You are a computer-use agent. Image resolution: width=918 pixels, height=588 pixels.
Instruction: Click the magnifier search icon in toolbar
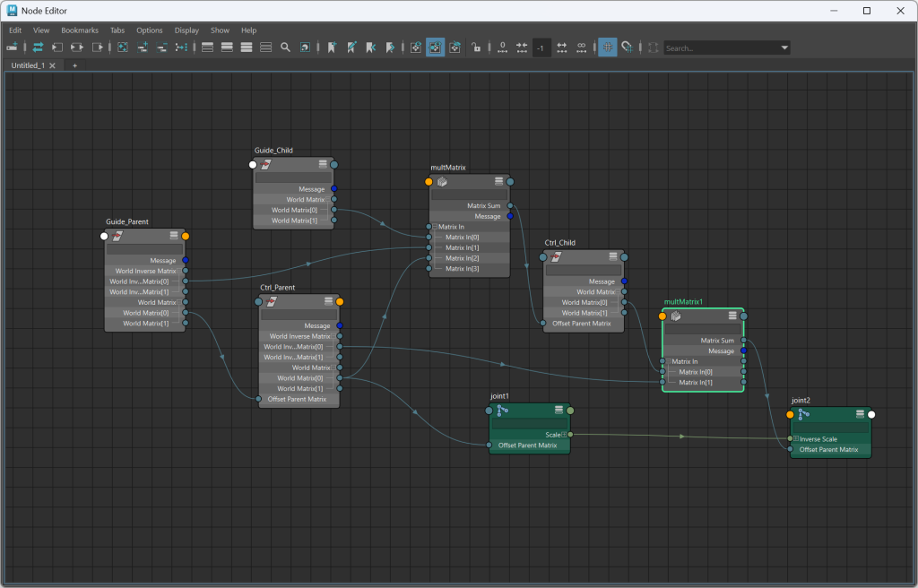(285, 48)
